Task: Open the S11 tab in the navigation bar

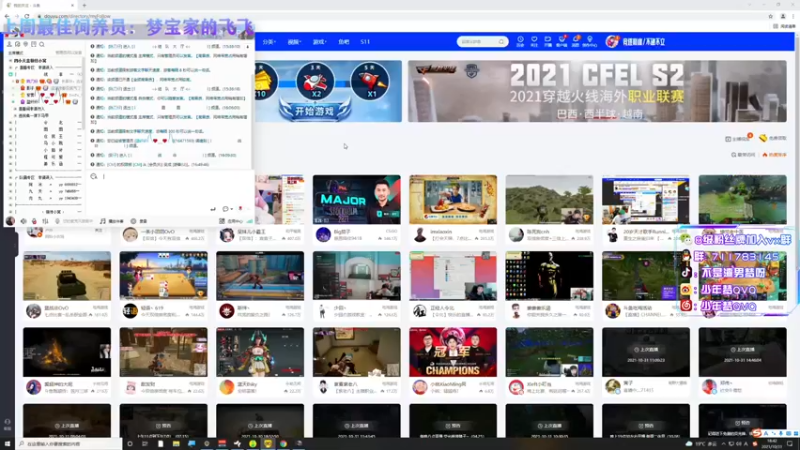Action: click(x=365, y=42)
